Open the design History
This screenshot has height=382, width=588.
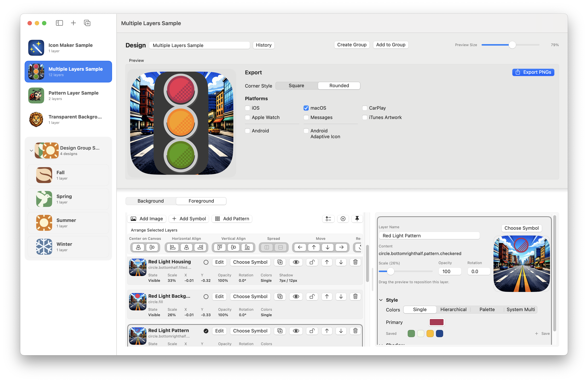(x=264, y=45)
